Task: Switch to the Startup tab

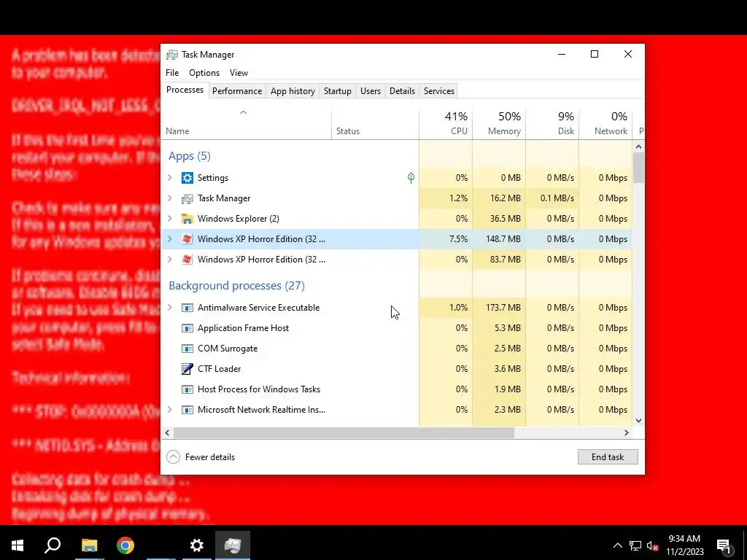Action: [x=337, y=91]
